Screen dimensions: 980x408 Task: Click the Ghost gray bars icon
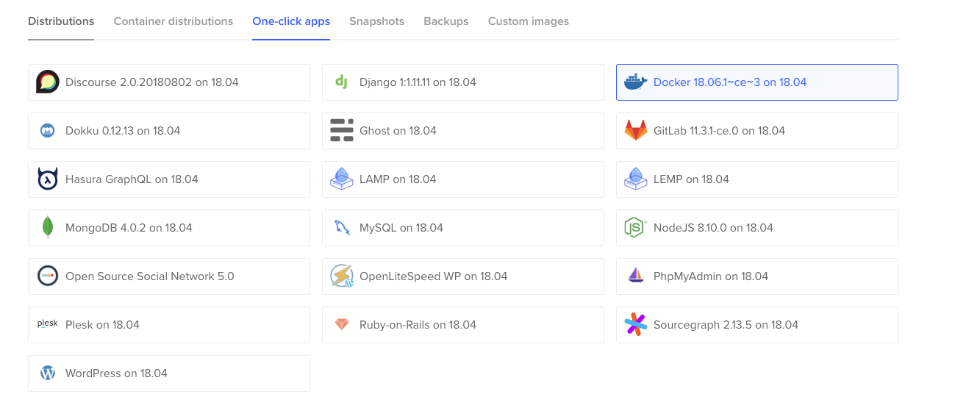tap(342, 130)
